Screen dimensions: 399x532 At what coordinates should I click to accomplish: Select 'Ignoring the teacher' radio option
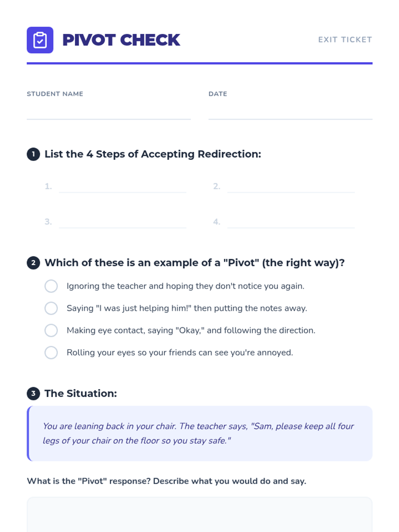51,286
